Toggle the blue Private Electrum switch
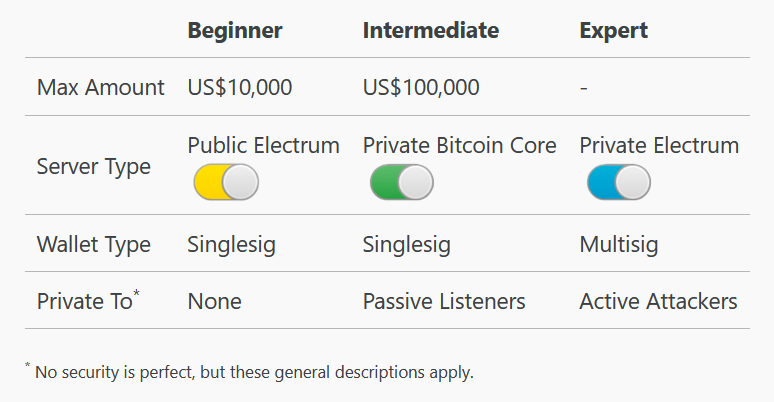Screen dimensions: 774x402 click(618, 182)
